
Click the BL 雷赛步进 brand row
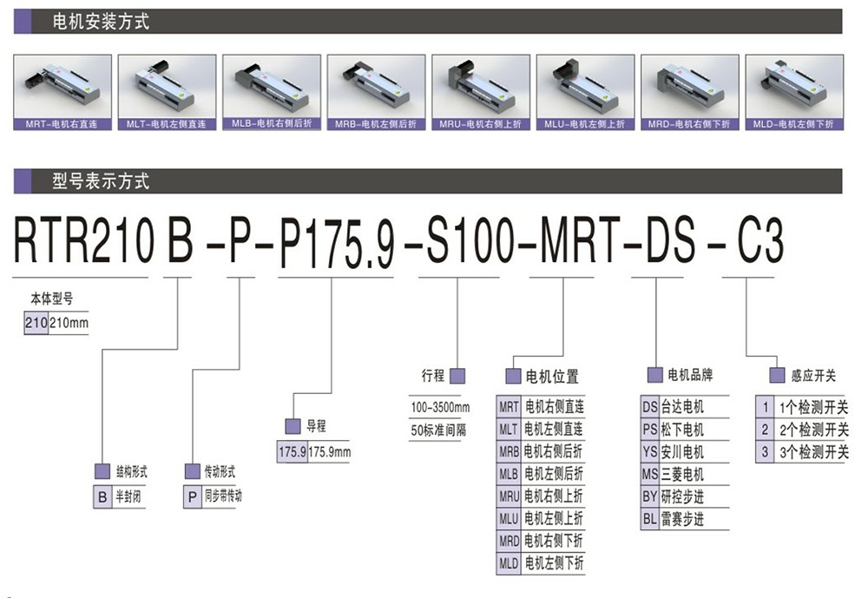click(685, 519)
